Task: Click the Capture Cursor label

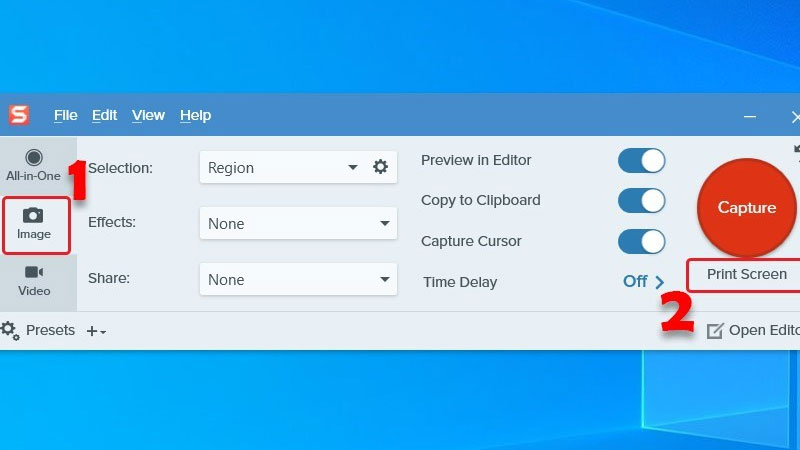Action: pyautogui.click(x=471, y=241)
